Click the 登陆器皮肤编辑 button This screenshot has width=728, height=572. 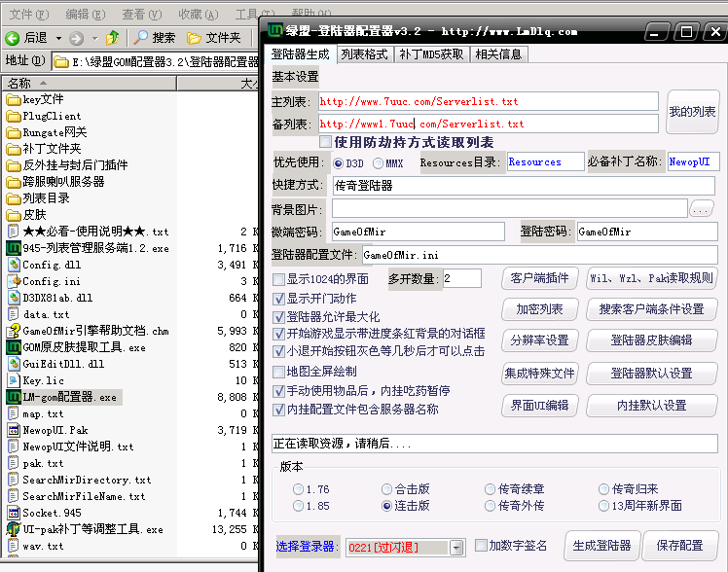651,340
